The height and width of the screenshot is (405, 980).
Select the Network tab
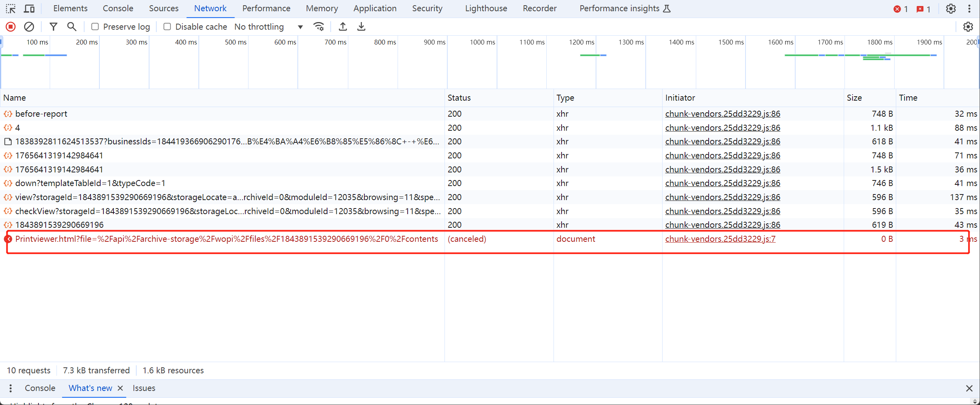pyautogui.click(x=210, y=8)
